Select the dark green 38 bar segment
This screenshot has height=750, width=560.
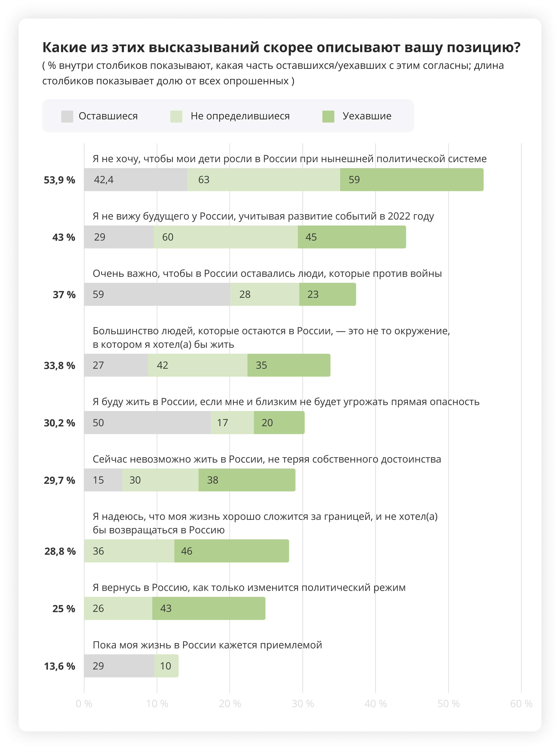point(247,480)
